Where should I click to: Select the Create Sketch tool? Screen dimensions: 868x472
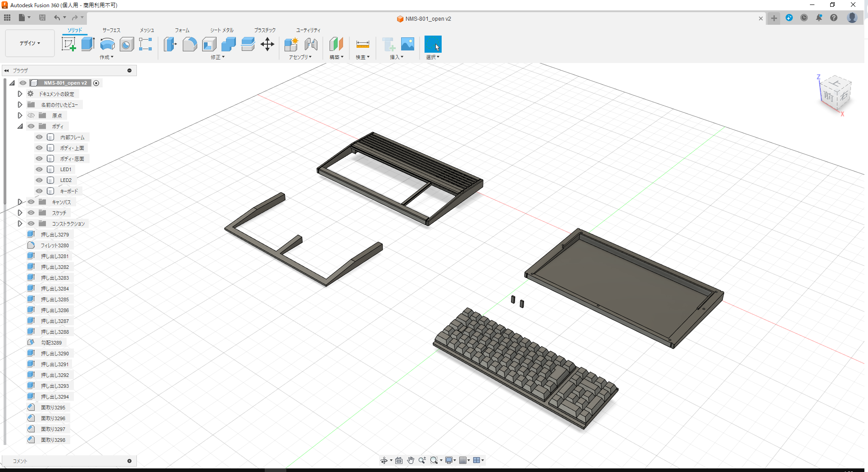(68, 44)
